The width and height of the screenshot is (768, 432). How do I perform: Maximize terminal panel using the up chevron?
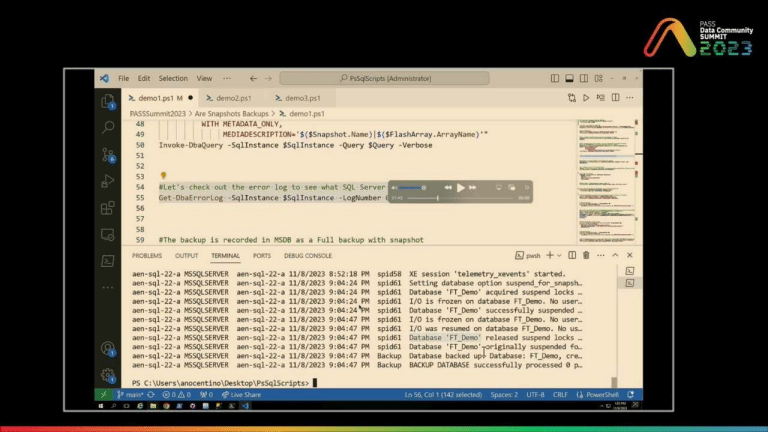614,255
